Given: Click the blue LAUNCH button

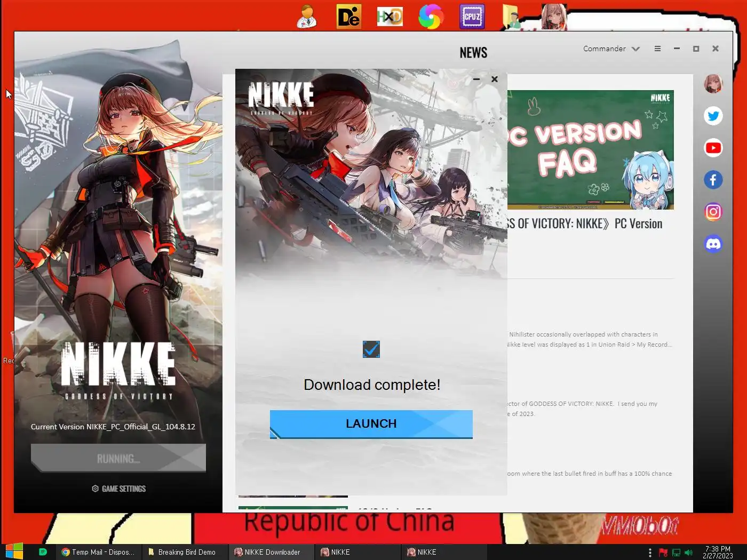Looking at the screenshot, I should click(x=371, y=424).
